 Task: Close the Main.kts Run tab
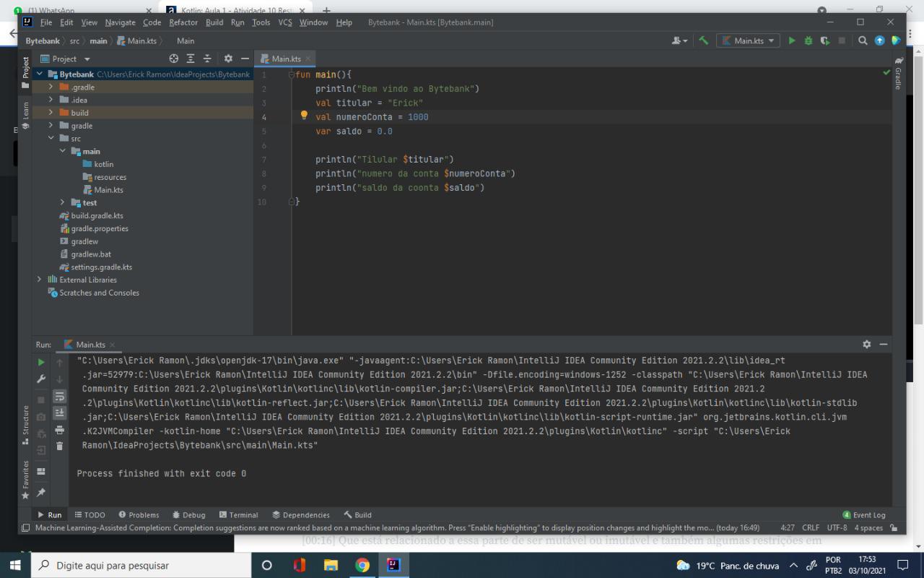coord(113,345)
